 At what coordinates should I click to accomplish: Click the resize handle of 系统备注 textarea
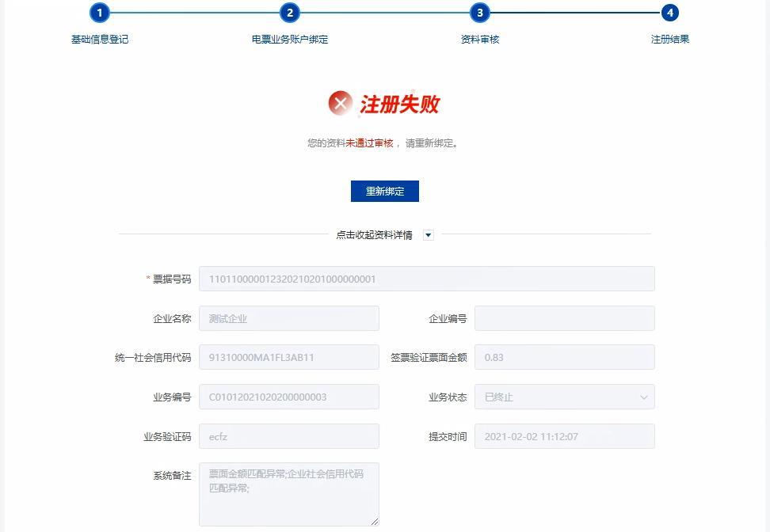tap(375, 522)
